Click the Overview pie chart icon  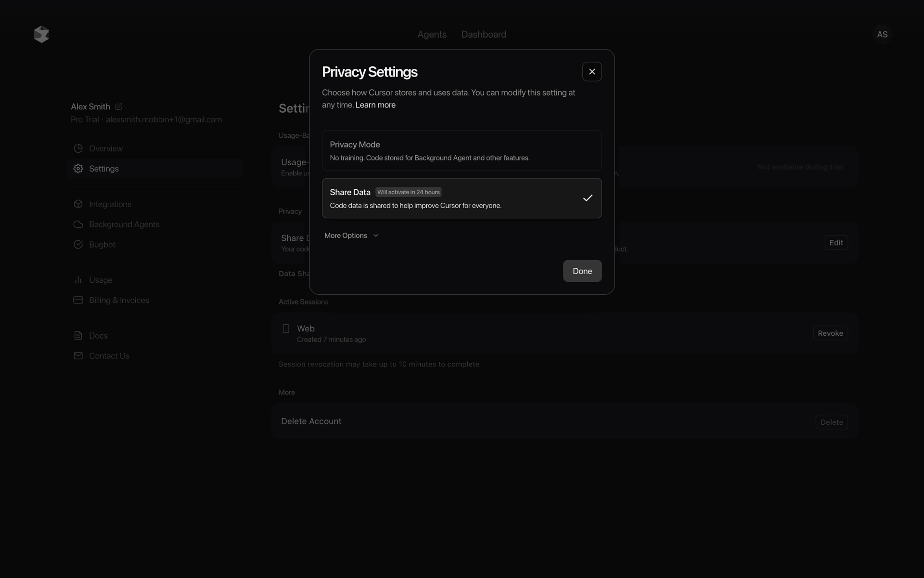click(x=78, y=148)
